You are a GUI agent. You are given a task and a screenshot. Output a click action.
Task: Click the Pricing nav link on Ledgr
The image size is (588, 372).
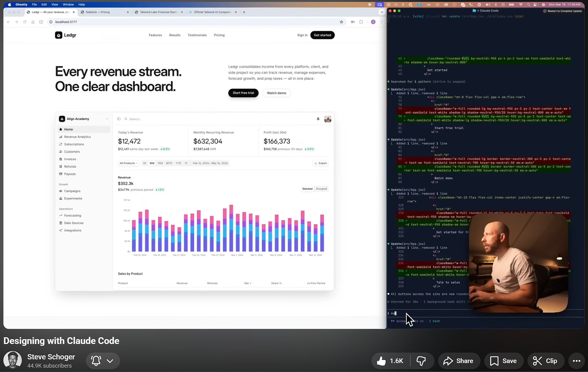[x=219, y=35]
